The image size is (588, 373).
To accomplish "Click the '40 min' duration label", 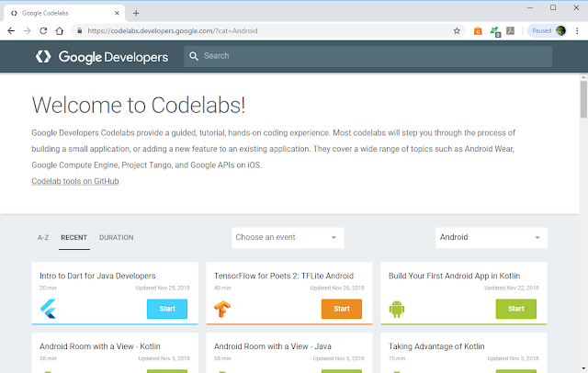I will click(x=222, y=288).
